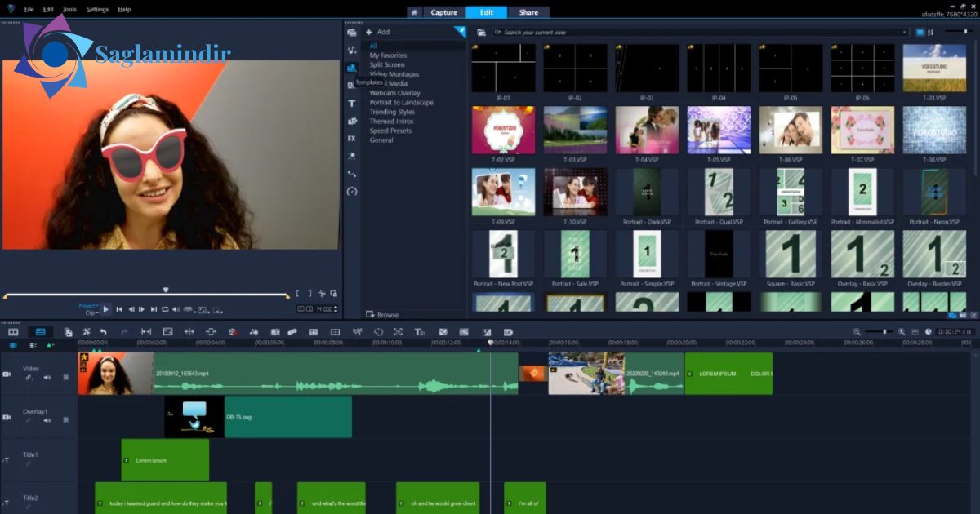Click the Add category button
This screenshot has width=980, height=514.
[x=378, y=32]
